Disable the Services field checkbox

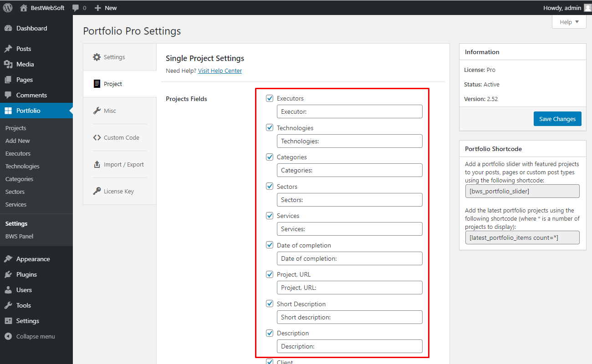point(270,216)
